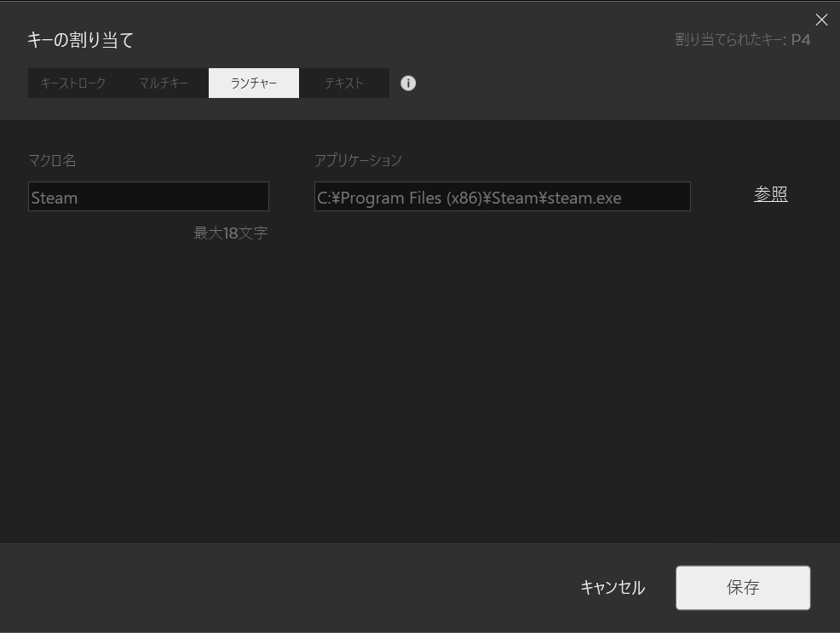840x633 pixels.
Task: Click the キャンセル button
Action: point(613,588)
